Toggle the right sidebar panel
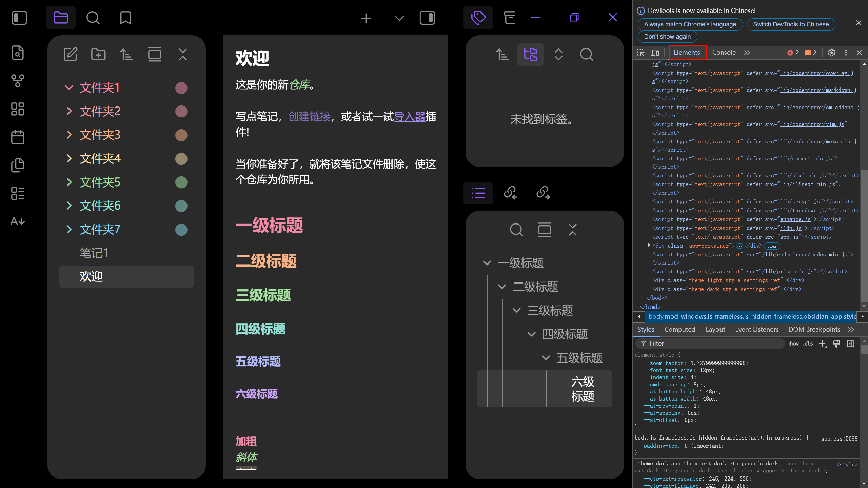The image size is (868, 488). [x=427, y=18]
